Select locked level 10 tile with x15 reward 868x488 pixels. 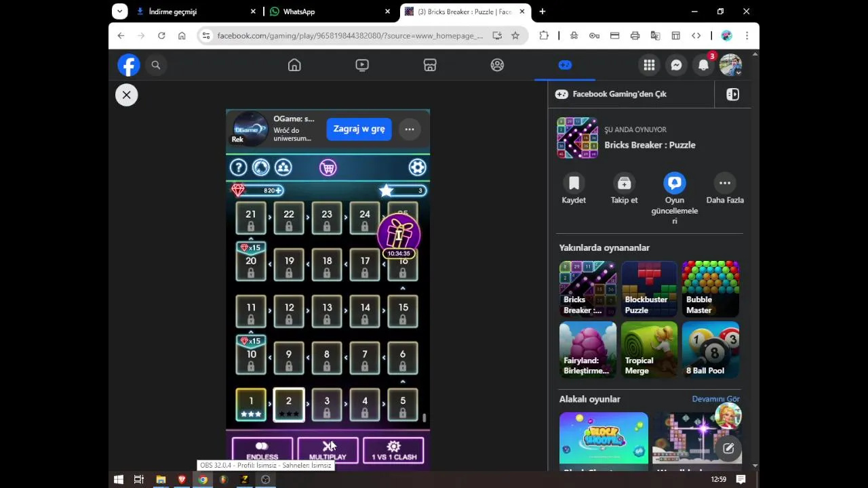coord(251,355)
